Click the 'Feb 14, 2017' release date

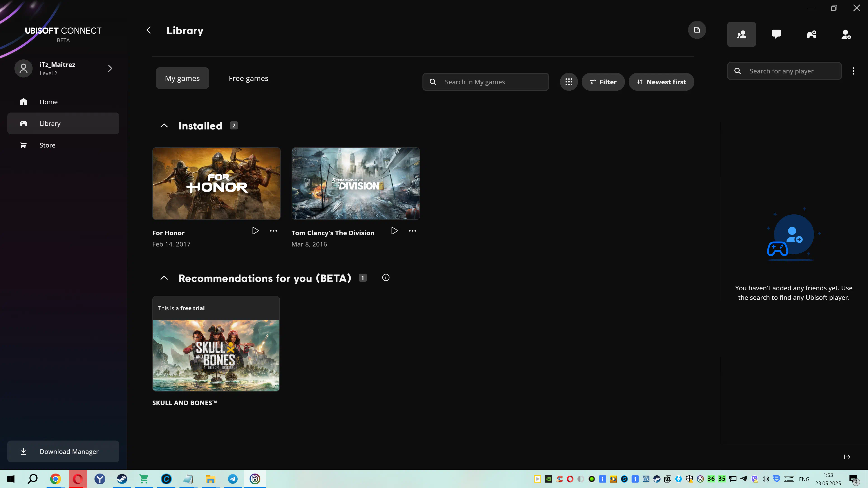[171, 244]
